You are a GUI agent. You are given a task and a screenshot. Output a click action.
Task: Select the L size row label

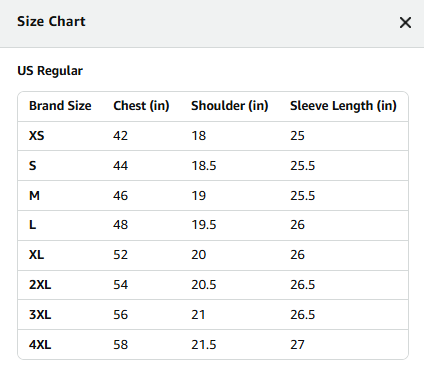coord(32,225)
